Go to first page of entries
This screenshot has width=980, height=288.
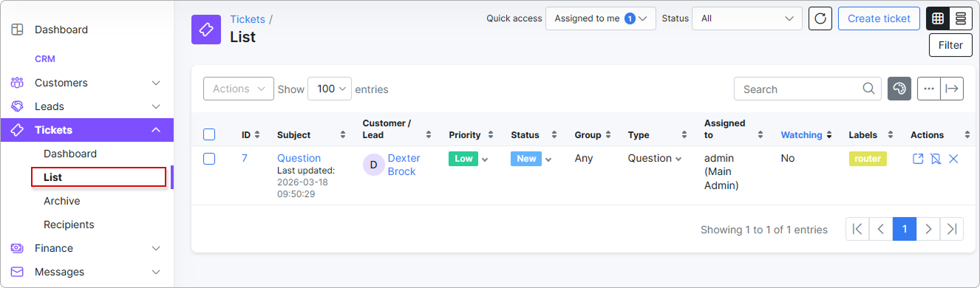click(x=857, y=229)
